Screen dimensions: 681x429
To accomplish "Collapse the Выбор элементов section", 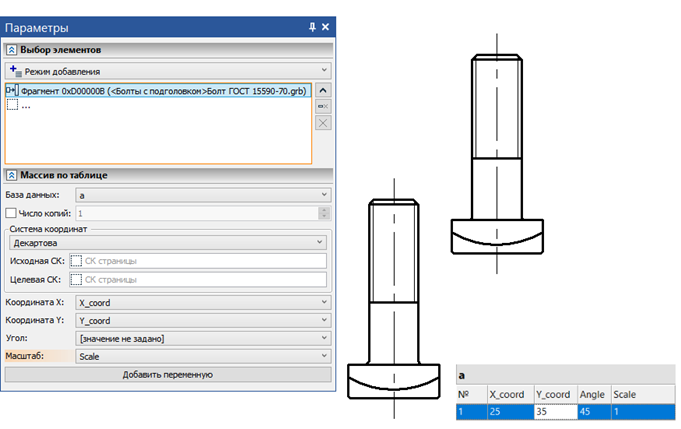I will [x=11, y=50].
